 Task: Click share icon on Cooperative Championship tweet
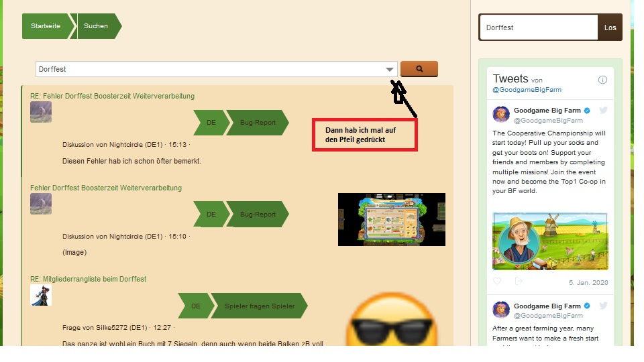tap(519, 281)
